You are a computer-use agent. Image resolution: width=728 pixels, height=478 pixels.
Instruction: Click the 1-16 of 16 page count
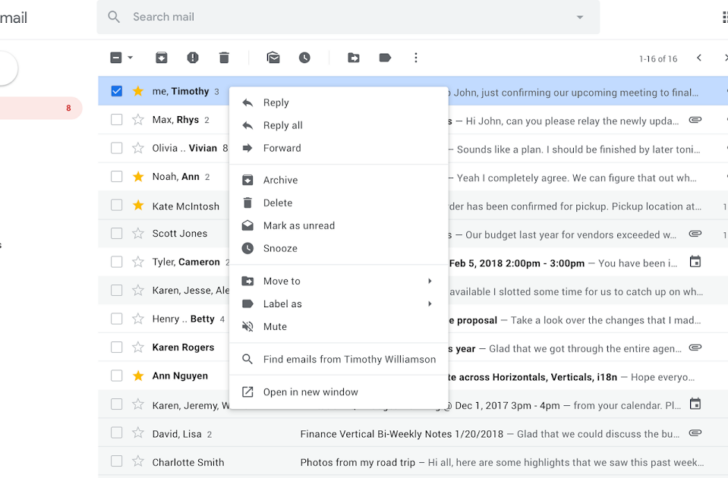(x=658, y=58)
